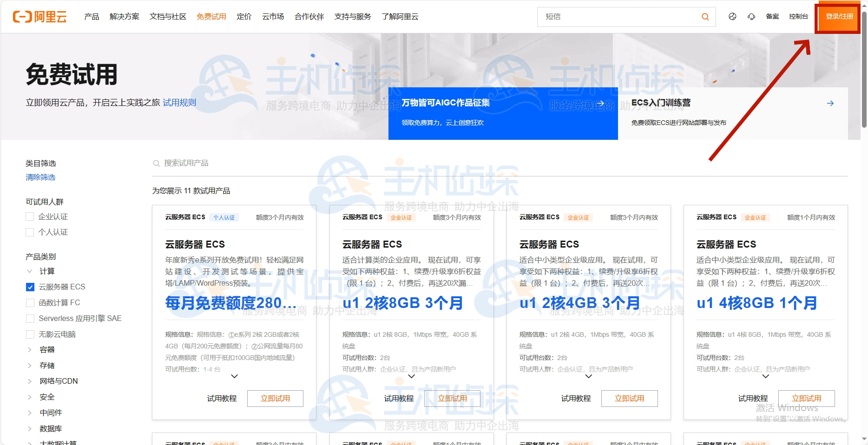Uncheck the 云服务器 ECS checkbox
This screenshot has height=445, width=868.
[x=29, y=287]
